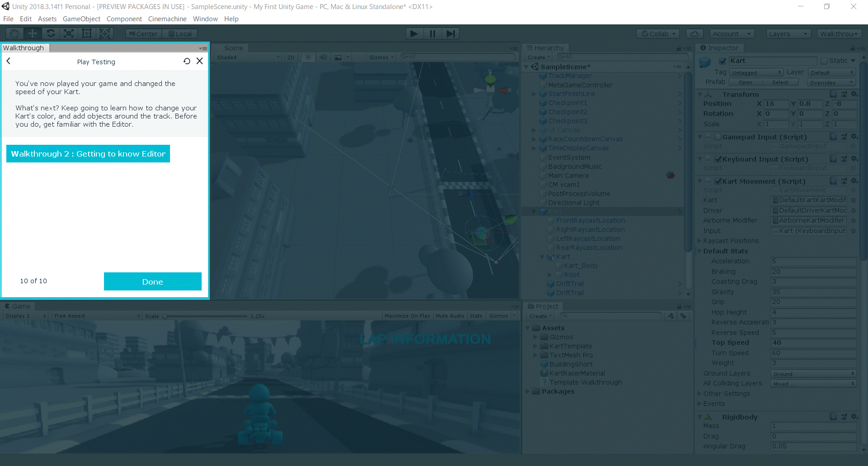
Task: Open the Cinemachine menu
Action: 167,19
